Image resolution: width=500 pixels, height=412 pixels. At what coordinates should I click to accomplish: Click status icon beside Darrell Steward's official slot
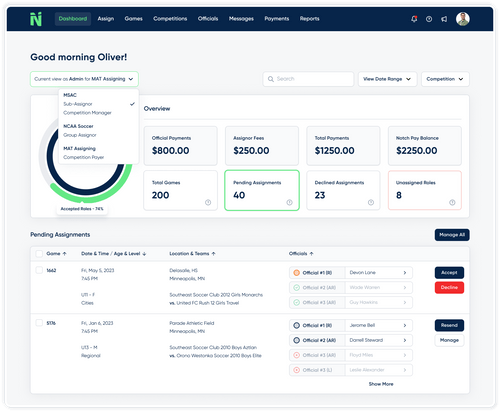296,340
